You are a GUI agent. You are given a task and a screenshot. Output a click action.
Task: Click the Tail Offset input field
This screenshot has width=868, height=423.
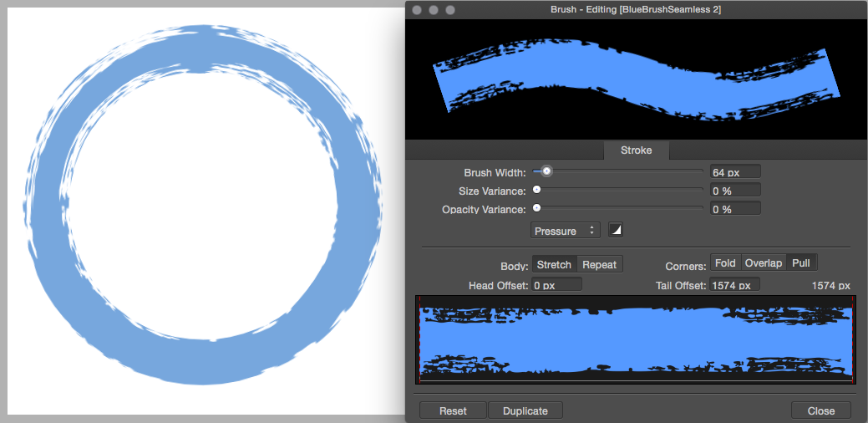pos(734,285)
